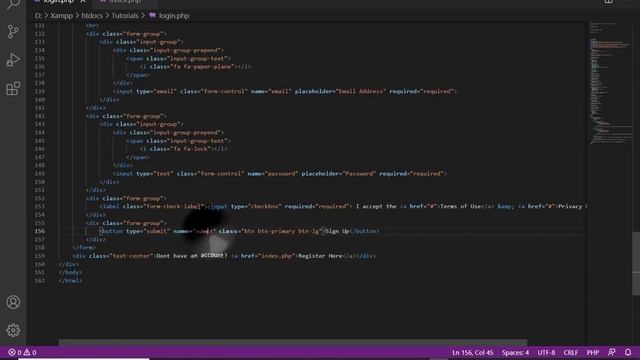Click line number 162 in the gutter
The image size is (640, 360).
40,280
